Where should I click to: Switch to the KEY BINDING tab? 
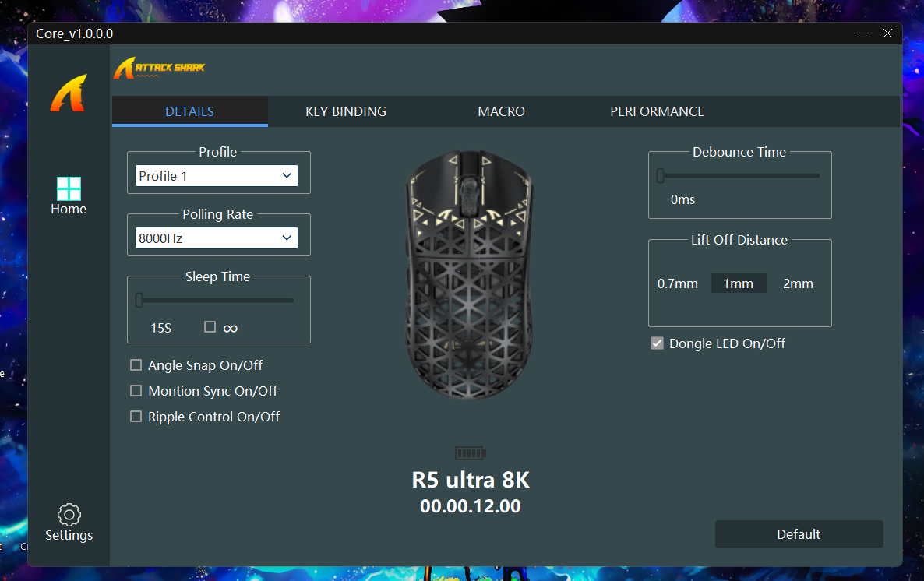[x=346, y=111]
